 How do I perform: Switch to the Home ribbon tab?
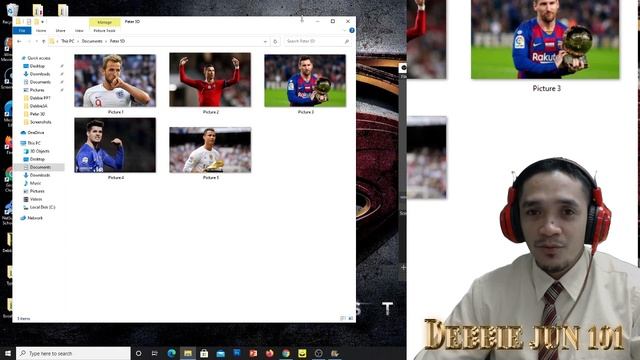tap(41, 31)
